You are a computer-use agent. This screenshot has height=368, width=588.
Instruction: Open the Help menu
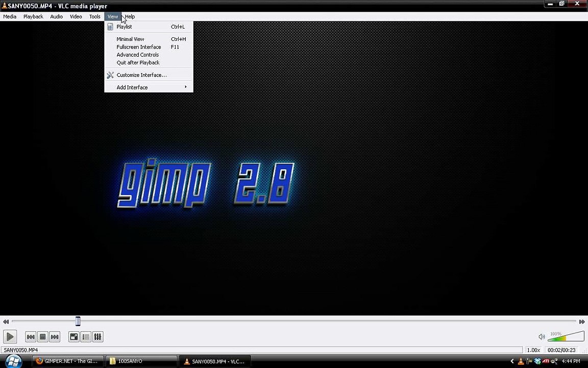[130, 16]
